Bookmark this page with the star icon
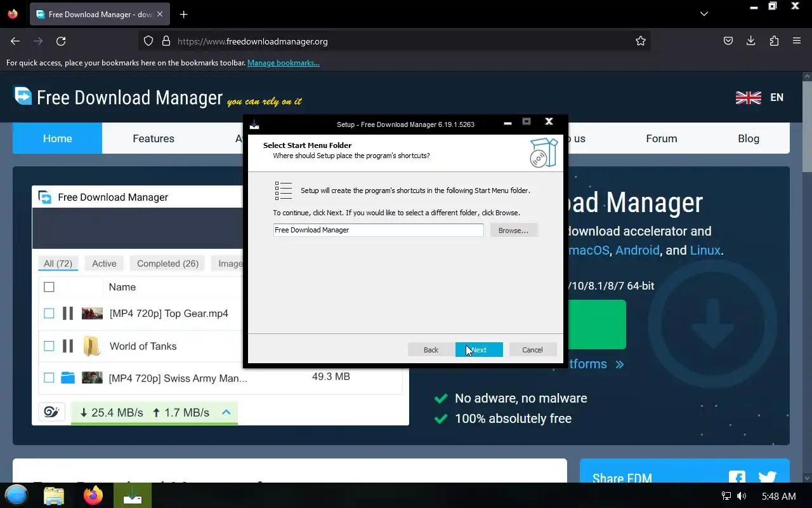The height and width of the screenshot is (508, 812). tap(641, 41)
